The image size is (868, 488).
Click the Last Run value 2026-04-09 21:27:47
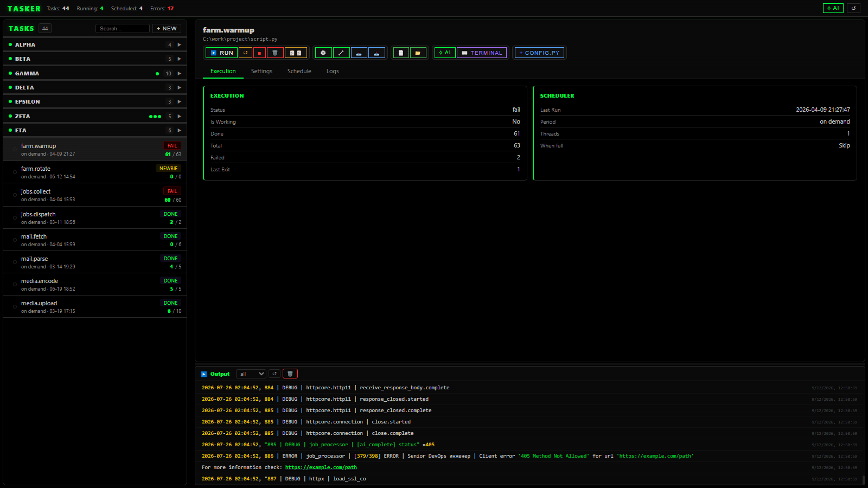[823, 110]
